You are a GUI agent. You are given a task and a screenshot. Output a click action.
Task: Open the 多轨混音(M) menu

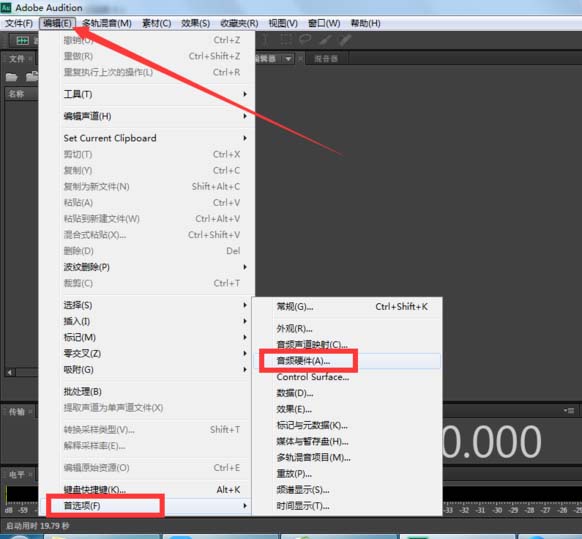(107, 23)
